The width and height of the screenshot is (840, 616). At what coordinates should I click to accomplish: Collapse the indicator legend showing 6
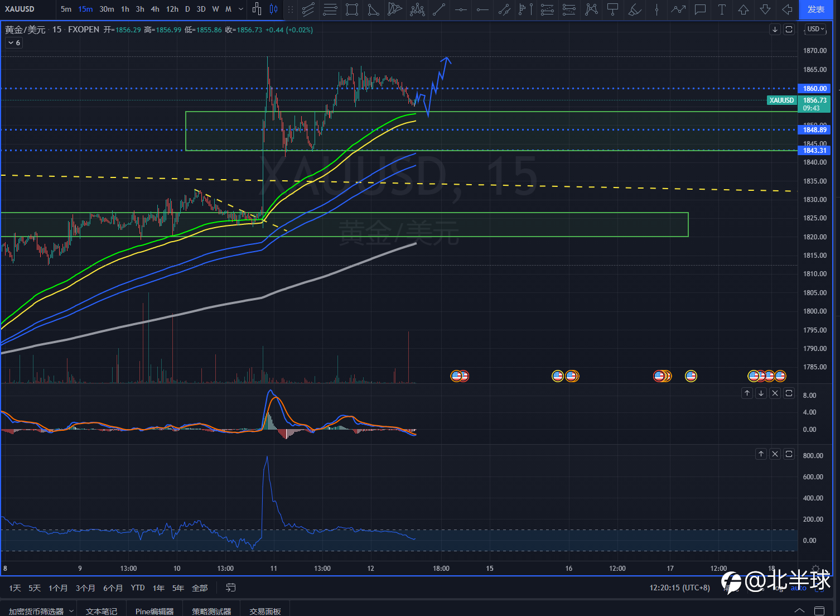(x=14, y=43)
